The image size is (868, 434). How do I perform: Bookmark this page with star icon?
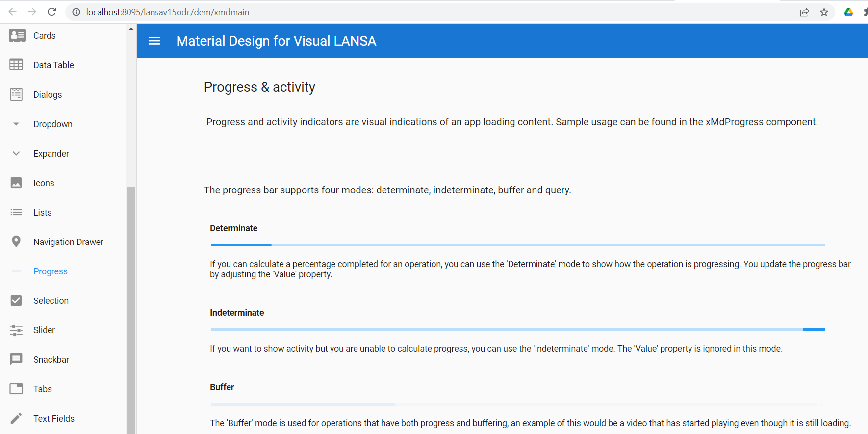(824, 12)
